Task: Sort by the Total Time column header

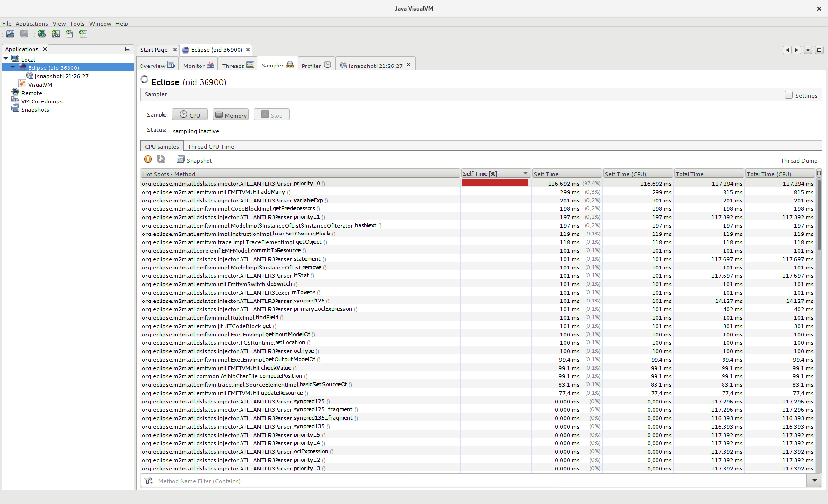Action: coord(709,174)
